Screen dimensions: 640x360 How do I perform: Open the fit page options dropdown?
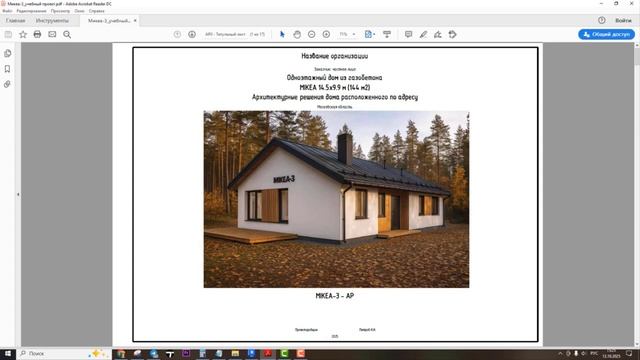click(x=369, y=34)
